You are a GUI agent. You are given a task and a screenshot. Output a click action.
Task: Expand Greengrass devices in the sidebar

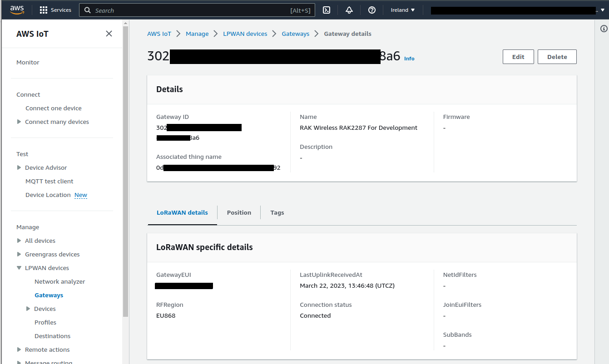[x=19, y=254]
